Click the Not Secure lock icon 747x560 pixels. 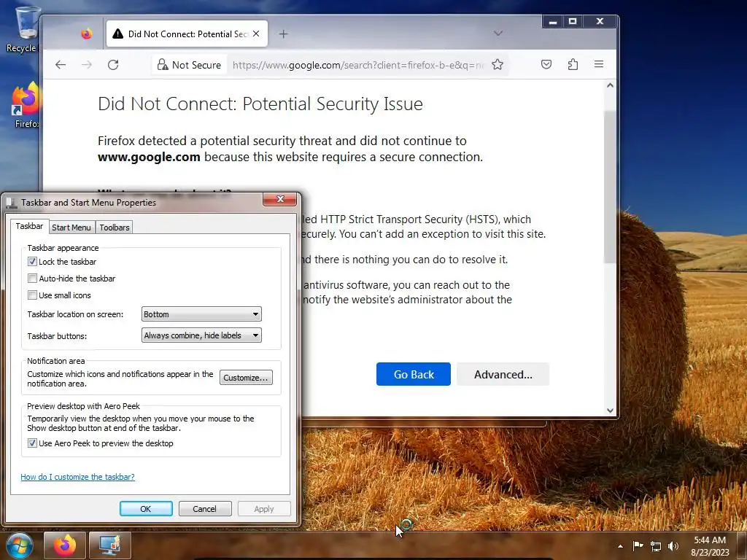tap(163, 64)
